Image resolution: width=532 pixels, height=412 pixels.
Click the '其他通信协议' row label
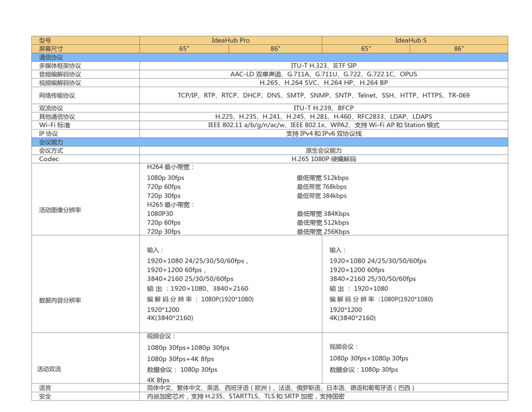57,117
